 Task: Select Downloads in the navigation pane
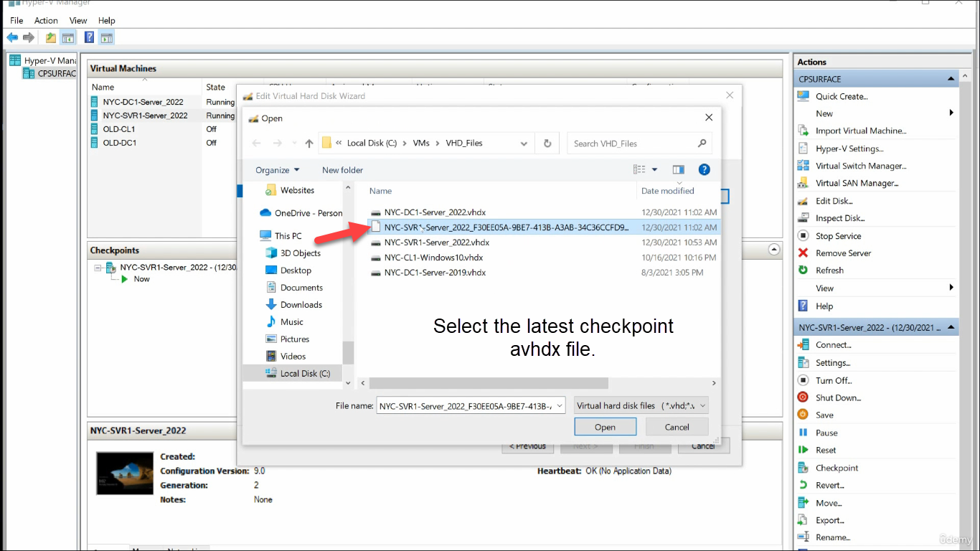301,305
